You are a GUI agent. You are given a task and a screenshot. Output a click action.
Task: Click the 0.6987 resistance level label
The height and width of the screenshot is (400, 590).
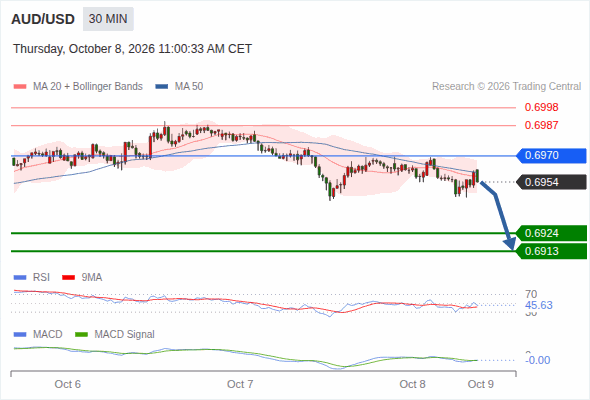(x=541, y=125)
